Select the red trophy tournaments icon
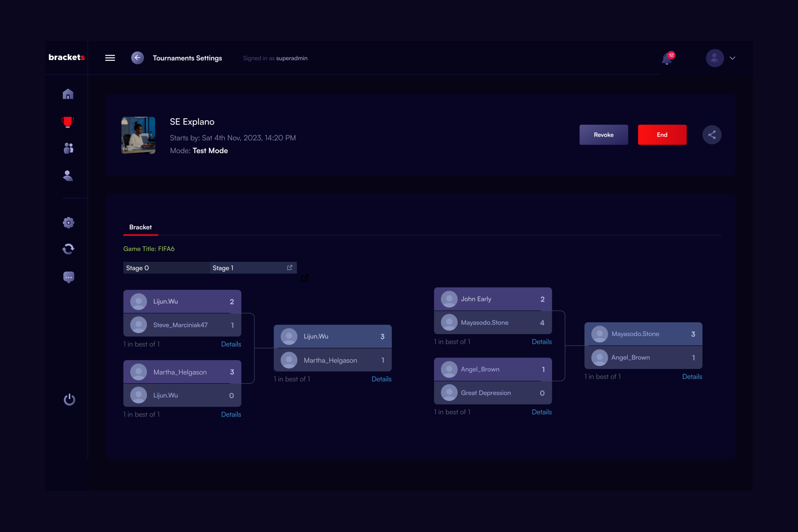 coord(68,122)
